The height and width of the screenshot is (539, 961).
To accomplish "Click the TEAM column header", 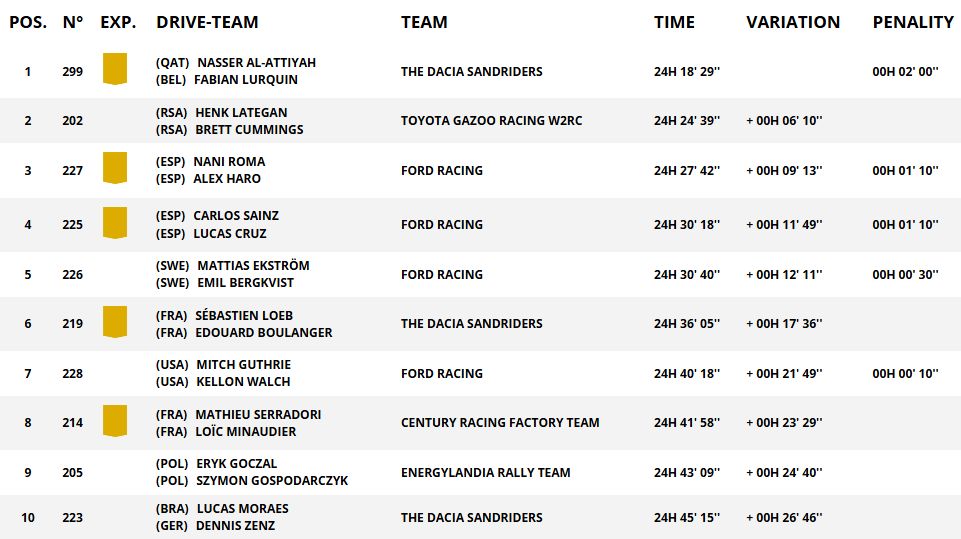I will (424, 22).
